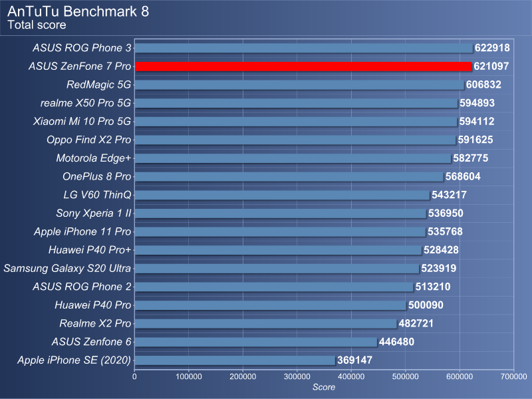Screen dimensions: 532x399
Task: Click the blue bar for LG V60 ThinQ
Action: pos(282,195)
